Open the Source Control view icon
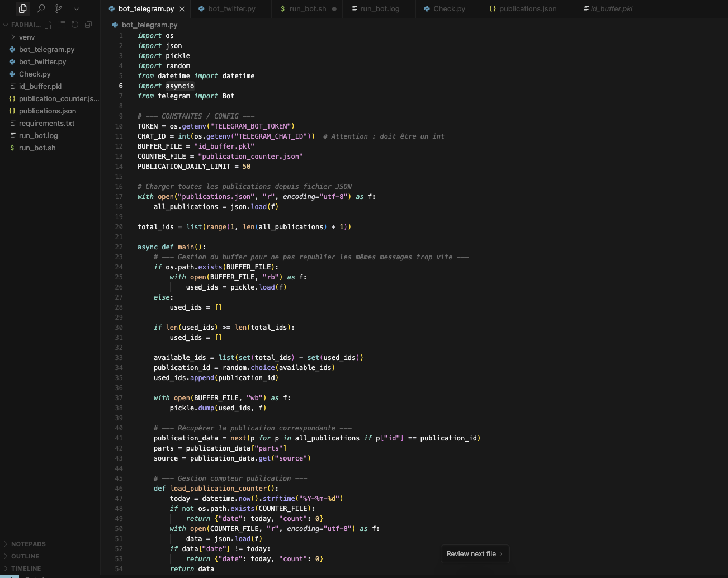728x578 pixels. (59, 8)
